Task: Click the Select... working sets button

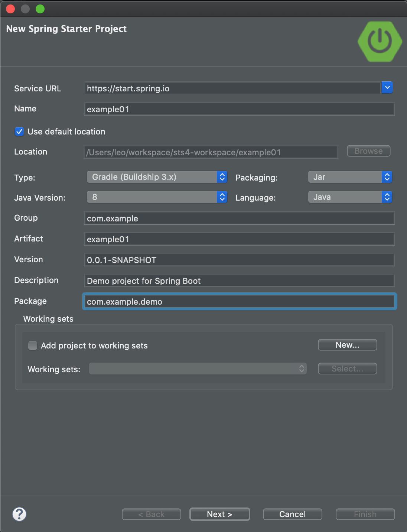Action: click(x=348, y=369)
